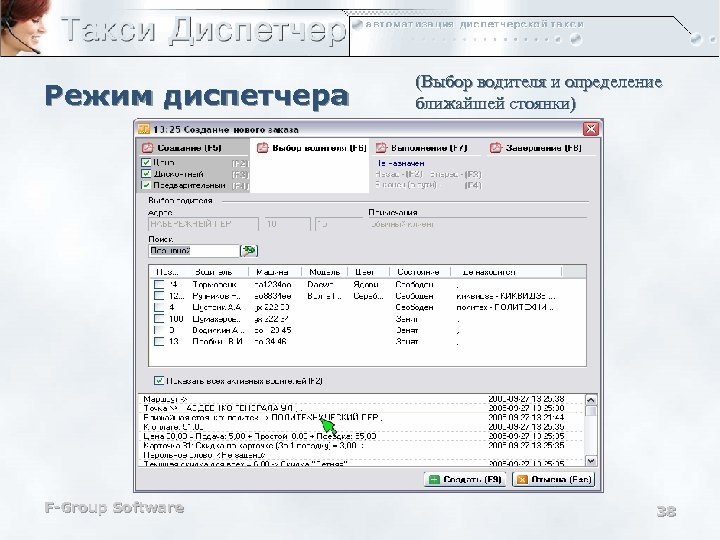The image size is (720, 540).
Task: Click the log panel scrollbar thumb
Action: tap(591, 411)
